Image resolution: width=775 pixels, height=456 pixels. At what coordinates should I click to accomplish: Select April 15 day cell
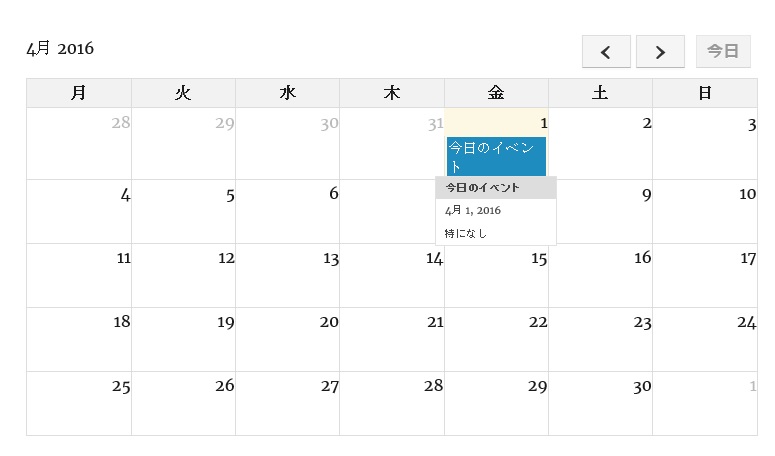[496, 276]
